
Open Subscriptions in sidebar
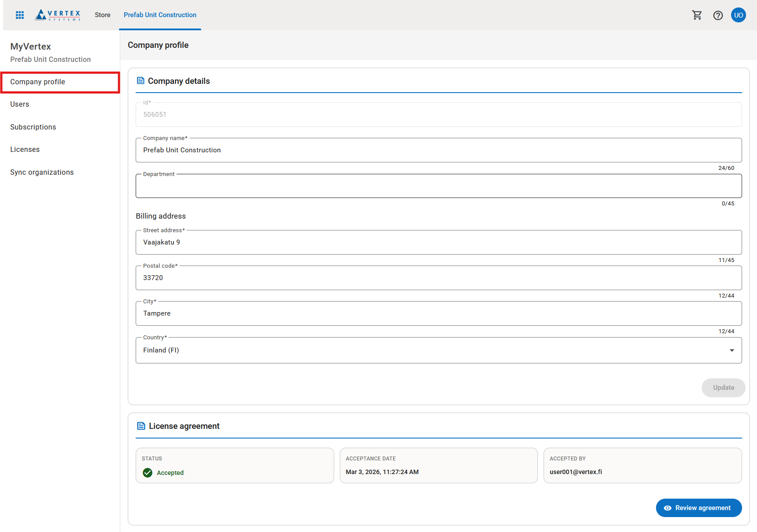(x=60, y=127)
